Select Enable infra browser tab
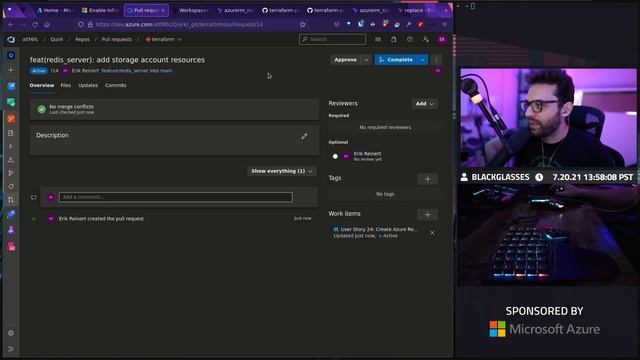The height and width of the screenshot is (360, 640). point(100,10)
